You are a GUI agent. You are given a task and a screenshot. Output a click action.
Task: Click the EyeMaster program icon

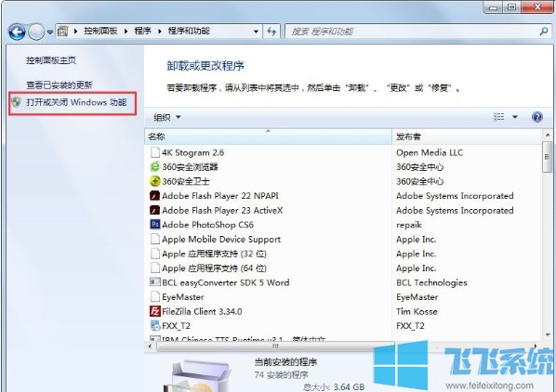click(x=155, y=296)
